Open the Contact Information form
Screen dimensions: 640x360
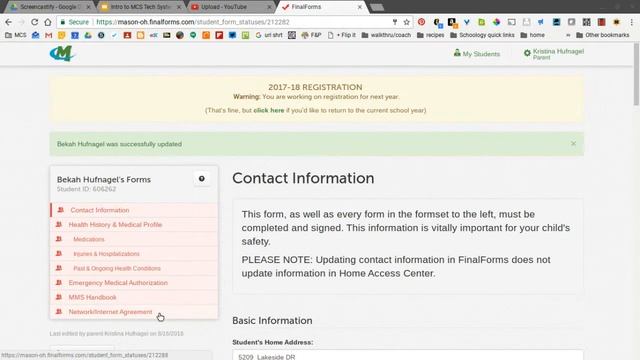(134, 210)
